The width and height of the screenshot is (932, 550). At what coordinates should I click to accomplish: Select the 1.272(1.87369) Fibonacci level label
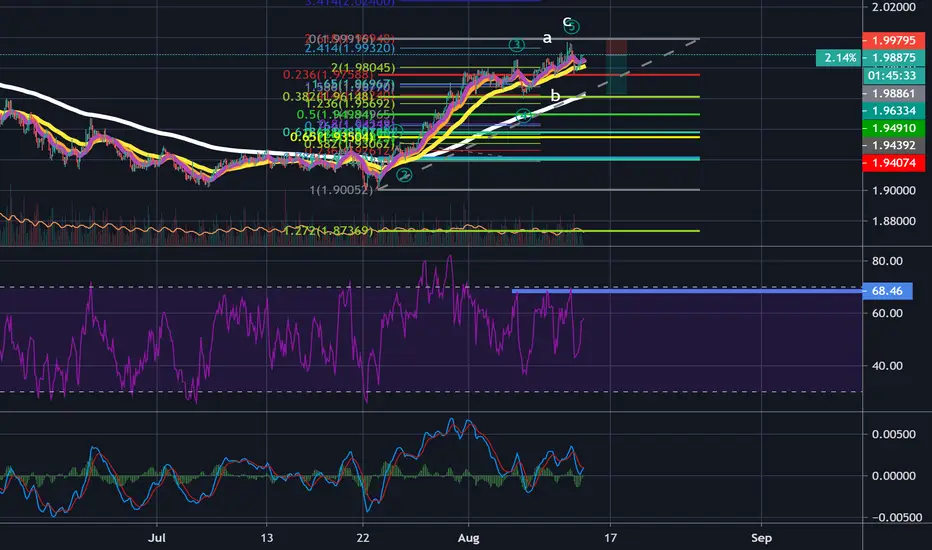coord(329,231)
